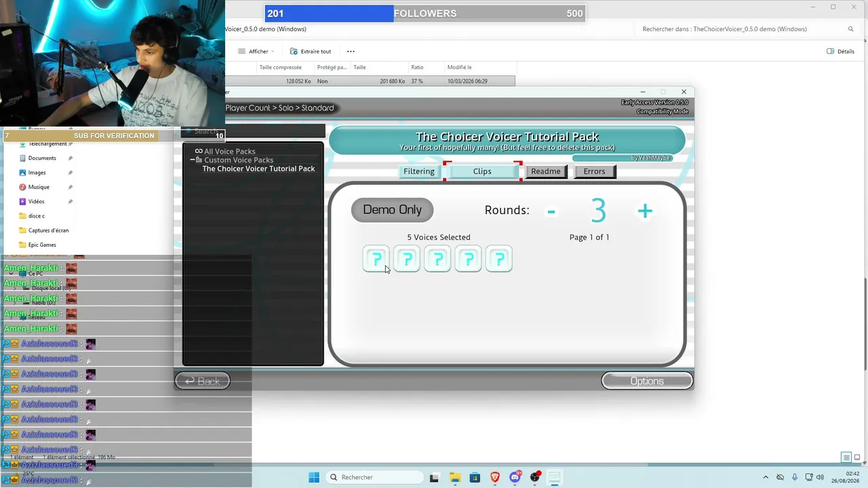Switch to the Clips tab
The height and width of the screenshot is (488, 868).
(482, 171)
